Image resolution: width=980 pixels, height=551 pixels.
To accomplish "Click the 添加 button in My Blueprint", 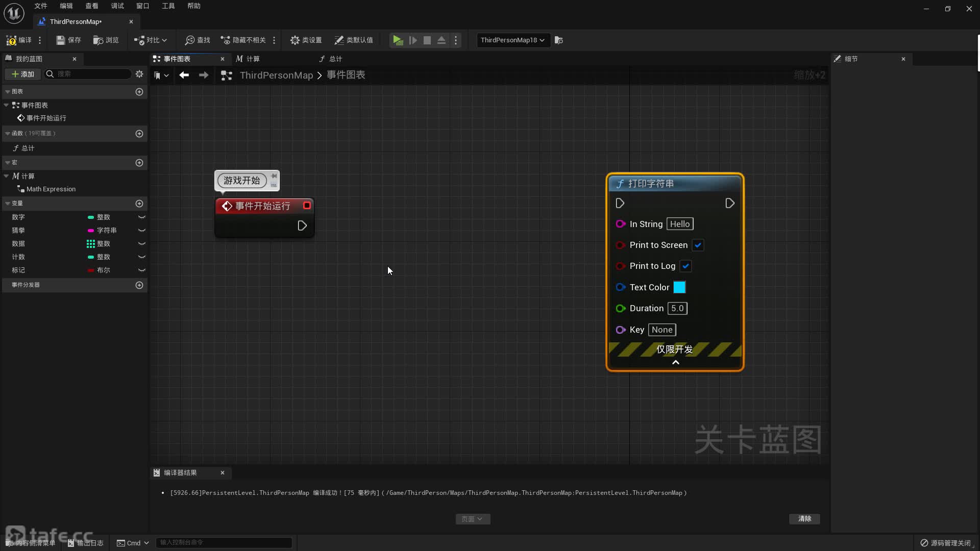I will [x=23, y=74].
